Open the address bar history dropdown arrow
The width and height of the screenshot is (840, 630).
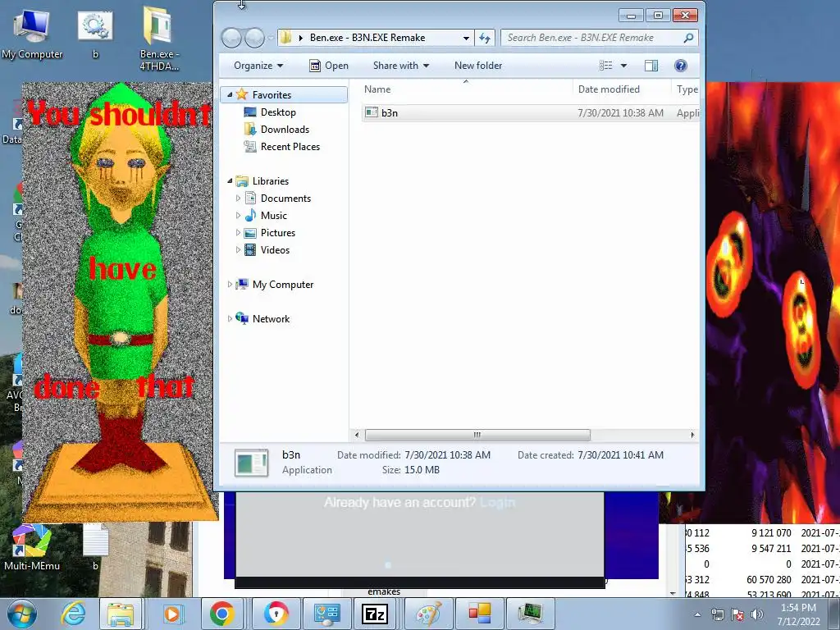pos(466,38)
